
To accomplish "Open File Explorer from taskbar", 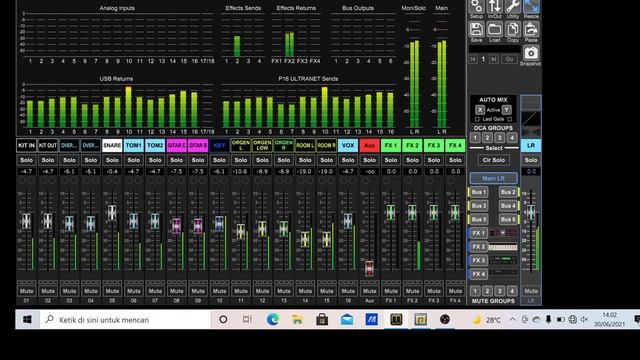I will pos(297,320).
